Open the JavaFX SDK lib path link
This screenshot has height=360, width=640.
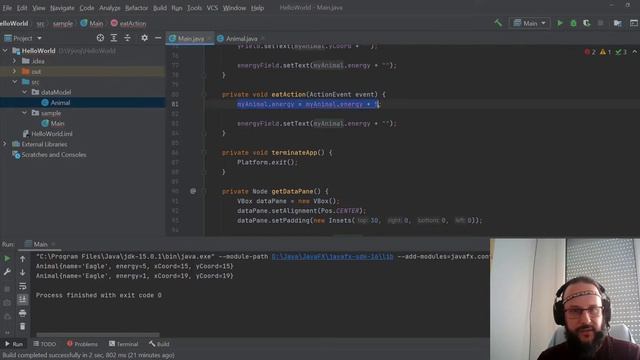tap(333, 256)
